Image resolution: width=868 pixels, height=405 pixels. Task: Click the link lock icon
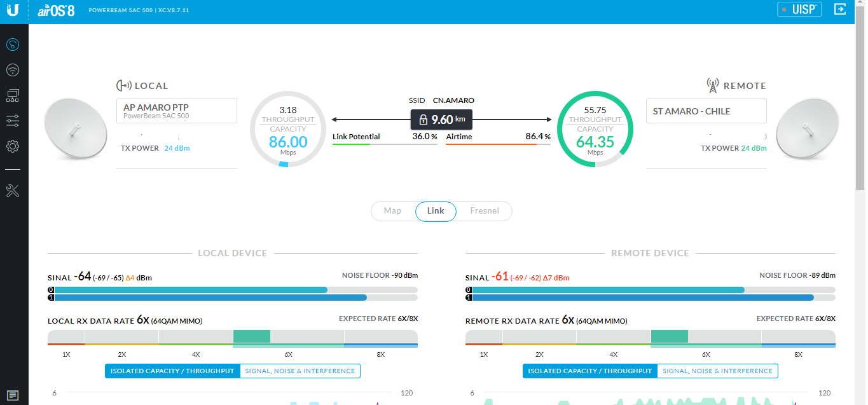coord(424,120)
